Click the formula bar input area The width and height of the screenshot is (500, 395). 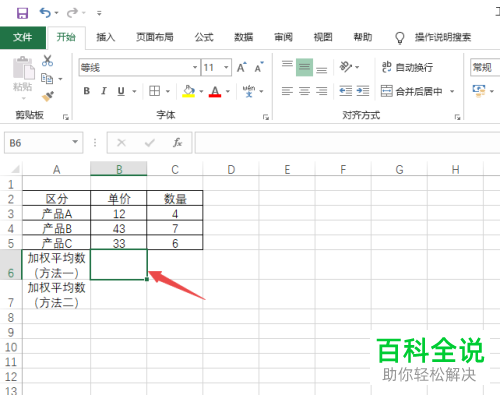(347, 143)
